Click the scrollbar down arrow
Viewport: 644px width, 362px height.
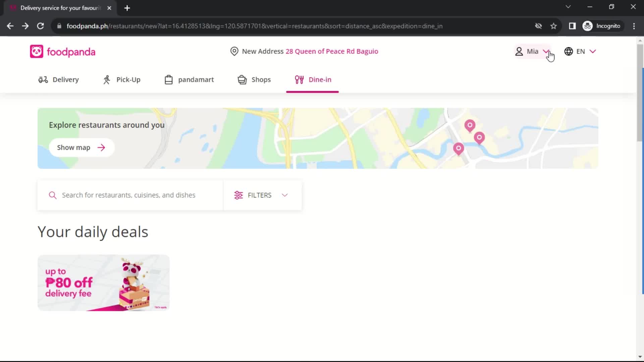tap(640, 357)
